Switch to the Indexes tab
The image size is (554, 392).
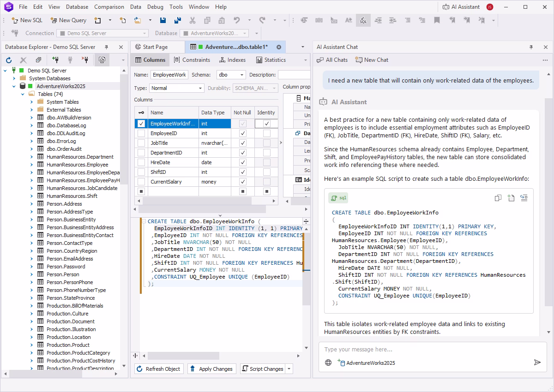coord(232,60)
